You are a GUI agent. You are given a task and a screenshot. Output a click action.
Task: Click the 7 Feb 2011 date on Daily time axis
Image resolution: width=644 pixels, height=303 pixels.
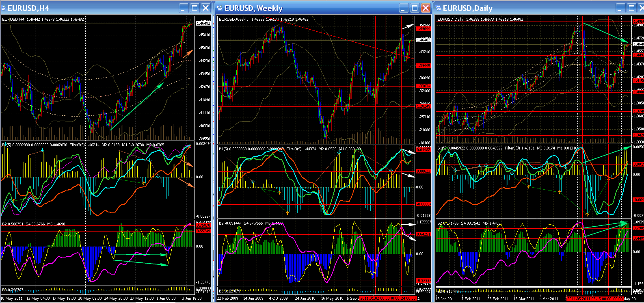click(471, 299)
